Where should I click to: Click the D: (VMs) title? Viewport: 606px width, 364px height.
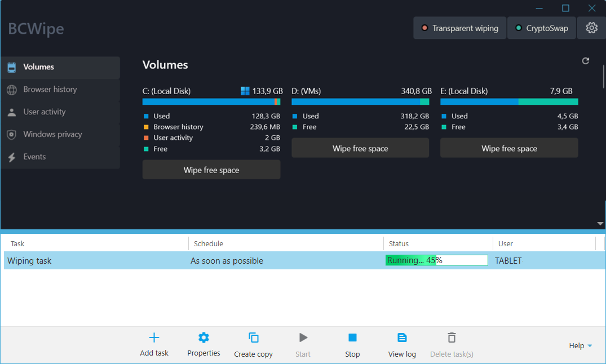[306, 91]
